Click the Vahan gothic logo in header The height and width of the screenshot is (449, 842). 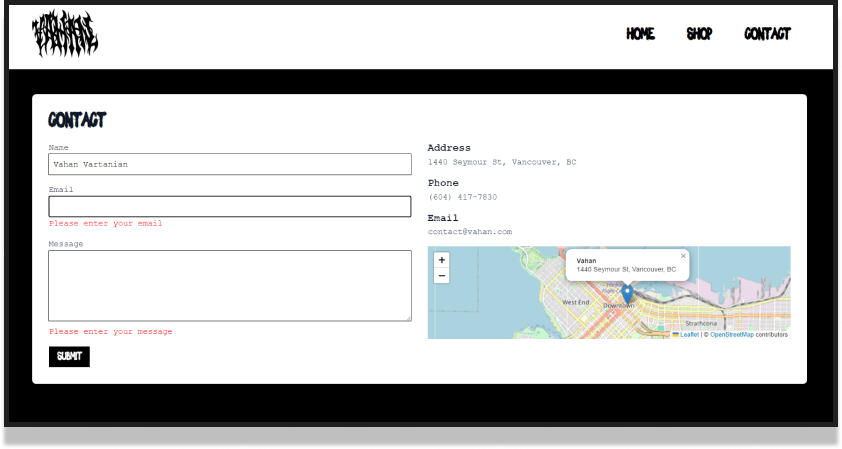pos(65,33)
